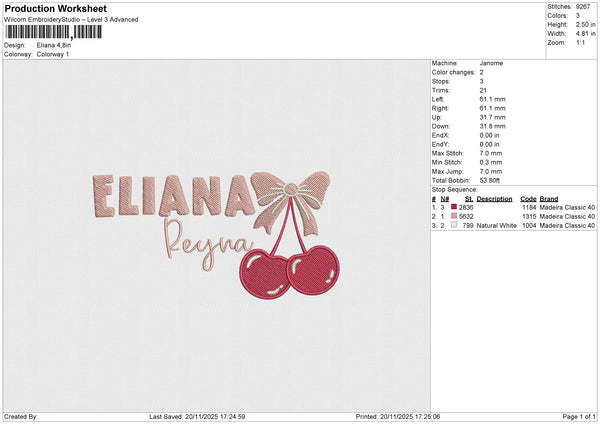Viewport: 600px width, 424px height.
Task: Click the Colors value '3'
Action: point(578,16)
